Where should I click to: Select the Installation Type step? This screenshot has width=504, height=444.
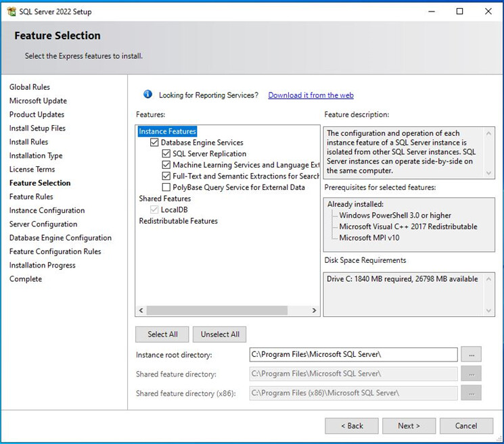pyautogui.click(x=36, y=155)
